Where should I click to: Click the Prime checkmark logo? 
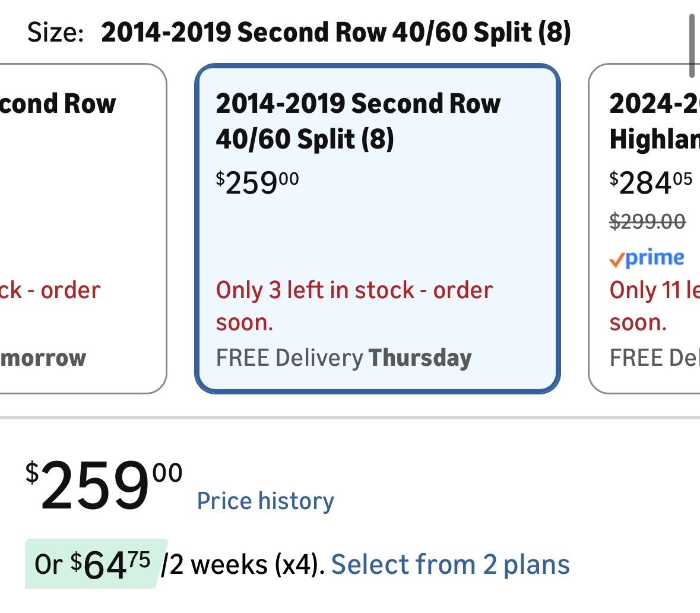(x=617, y=260)
